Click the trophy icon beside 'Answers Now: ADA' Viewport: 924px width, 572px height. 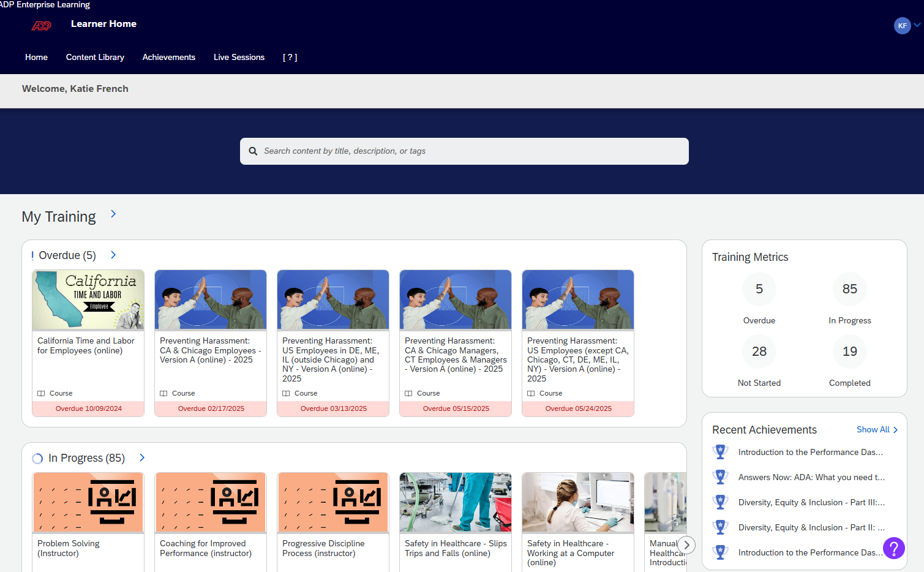tap(720, 476)
